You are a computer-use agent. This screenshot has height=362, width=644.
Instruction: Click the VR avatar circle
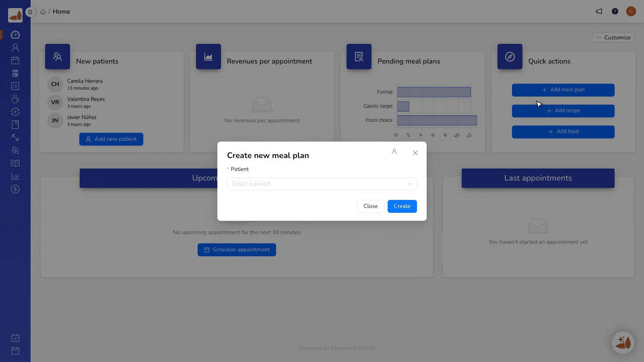click(x=55, y=103)
